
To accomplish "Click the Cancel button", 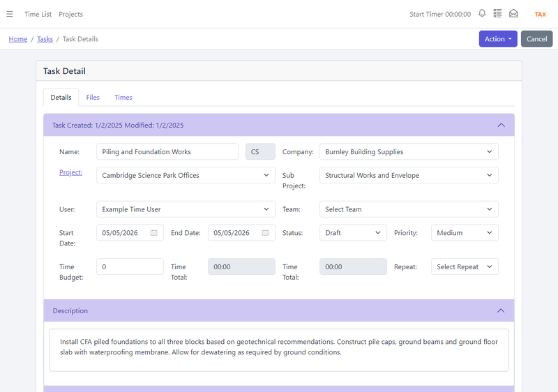I will [x=536, y=39].
